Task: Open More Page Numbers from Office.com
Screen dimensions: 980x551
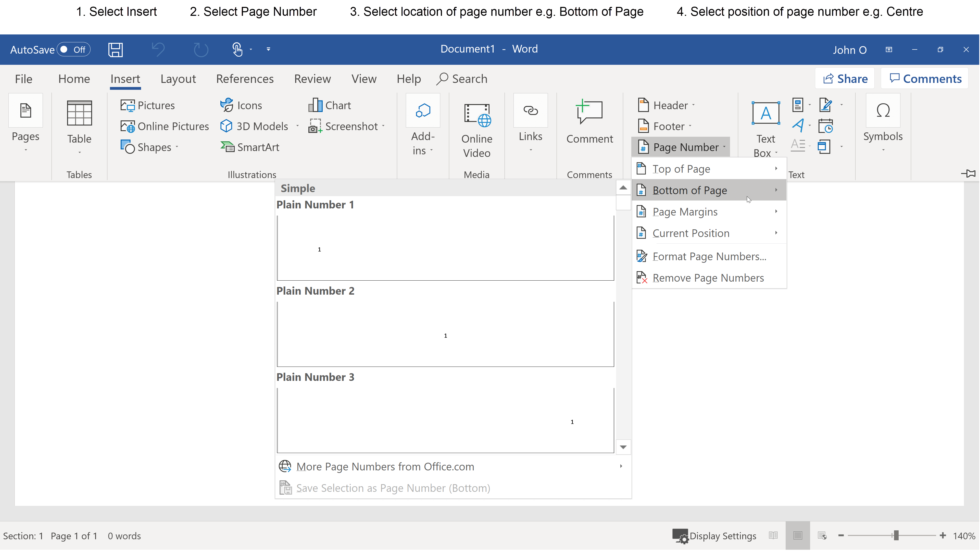Action: (x=385, y=466)
